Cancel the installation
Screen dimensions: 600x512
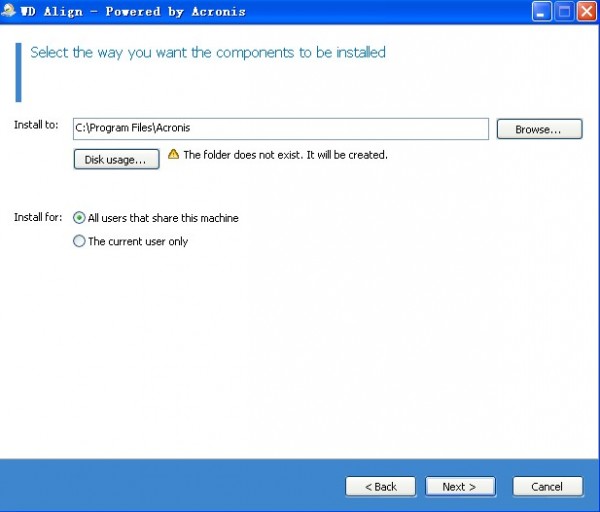click(x=548, y=487)
